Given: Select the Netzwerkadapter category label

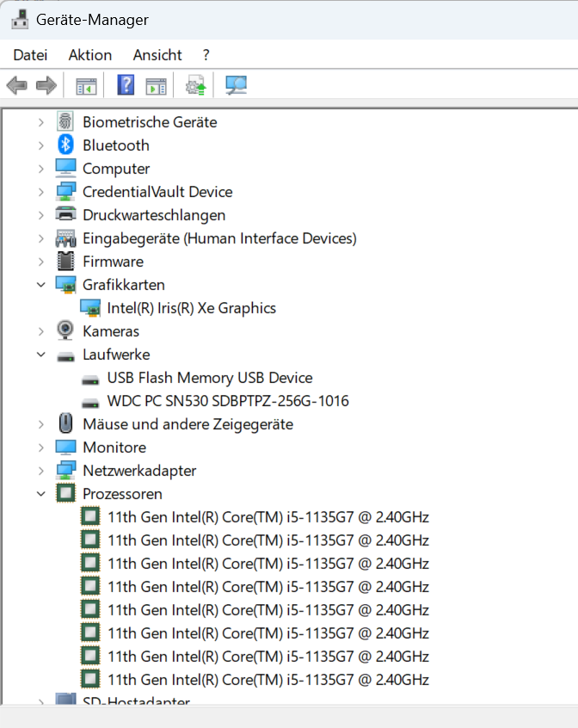Looking at the screenshot, I should coord(139,471).
